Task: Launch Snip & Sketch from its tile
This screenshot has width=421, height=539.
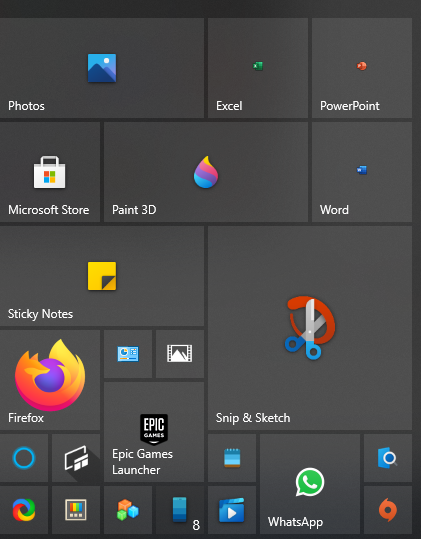Action: coord(310,328)
